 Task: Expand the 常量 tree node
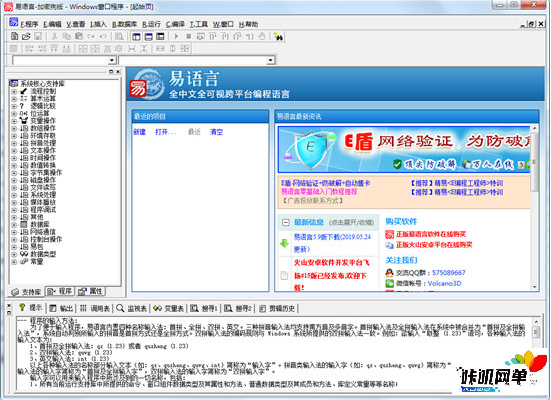point(14,262)
